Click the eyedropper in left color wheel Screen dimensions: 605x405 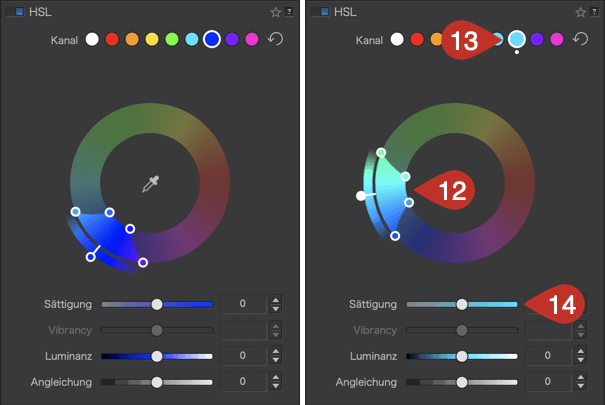[151, 184]
